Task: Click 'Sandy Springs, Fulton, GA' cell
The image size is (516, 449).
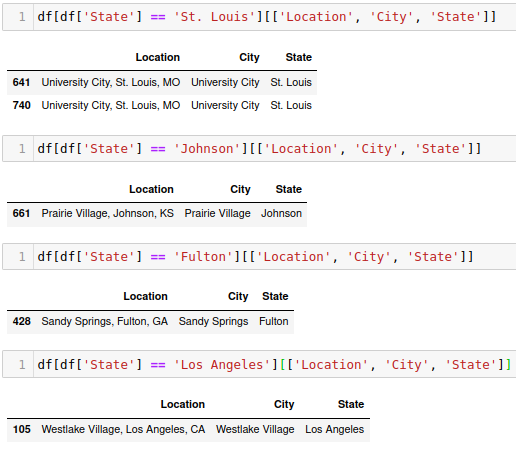Action: 105,321
